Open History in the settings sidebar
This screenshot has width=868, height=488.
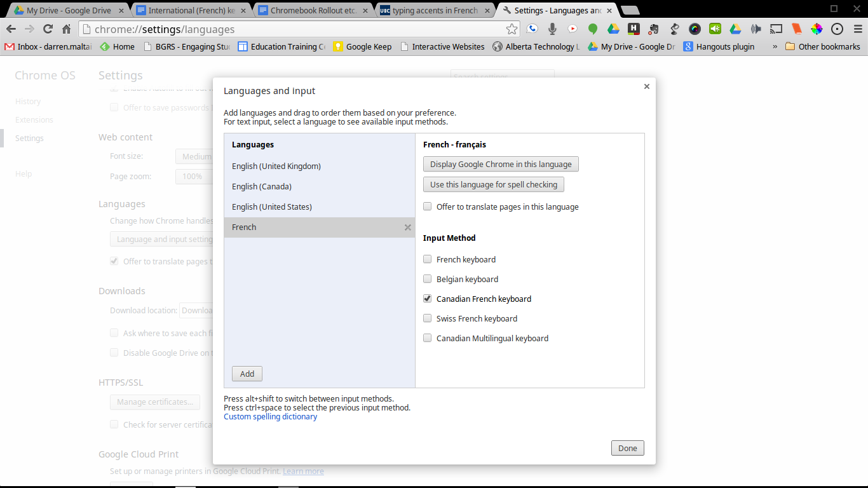pos(28,102)
